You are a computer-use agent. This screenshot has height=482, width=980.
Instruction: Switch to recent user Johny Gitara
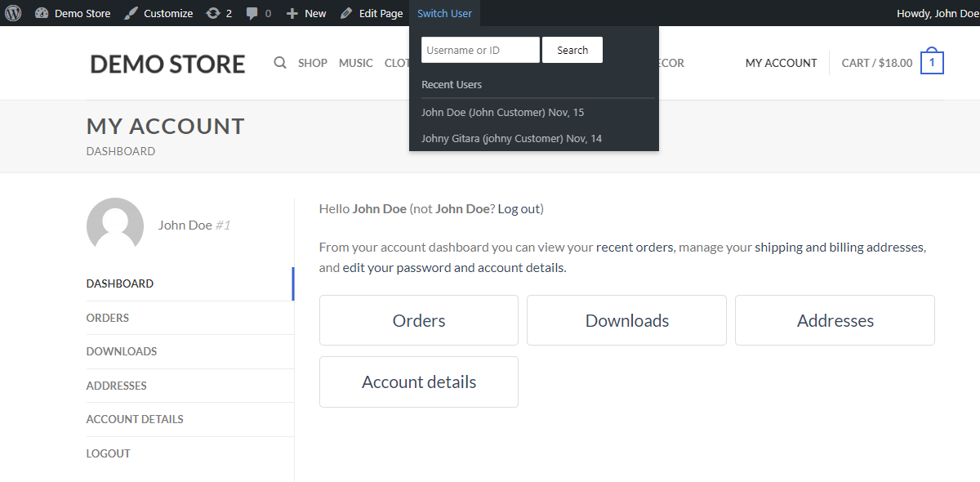[x=511, y=138]
